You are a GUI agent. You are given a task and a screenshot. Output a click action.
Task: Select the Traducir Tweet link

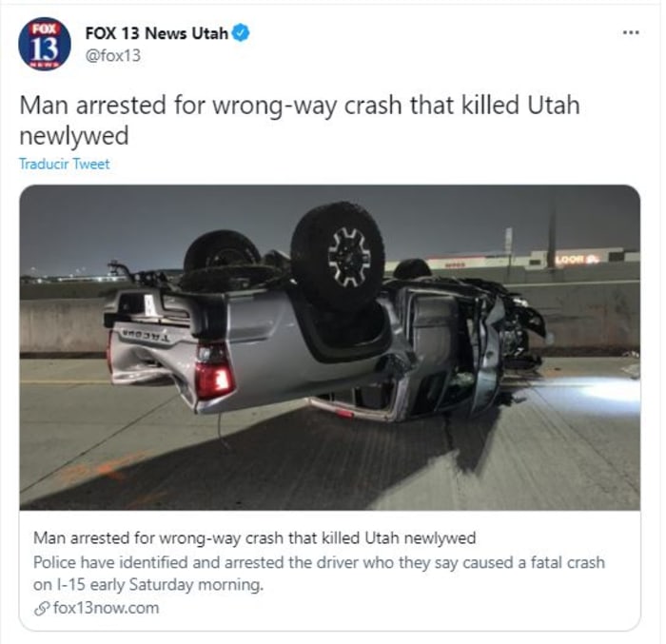[x=64, y=164]
